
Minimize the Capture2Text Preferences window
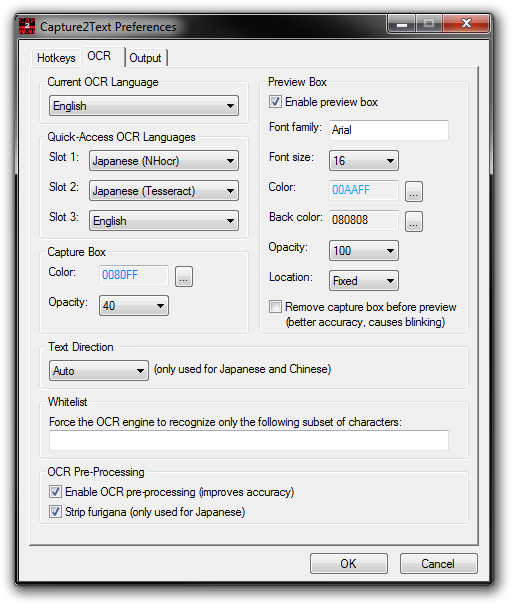[402, 24]
